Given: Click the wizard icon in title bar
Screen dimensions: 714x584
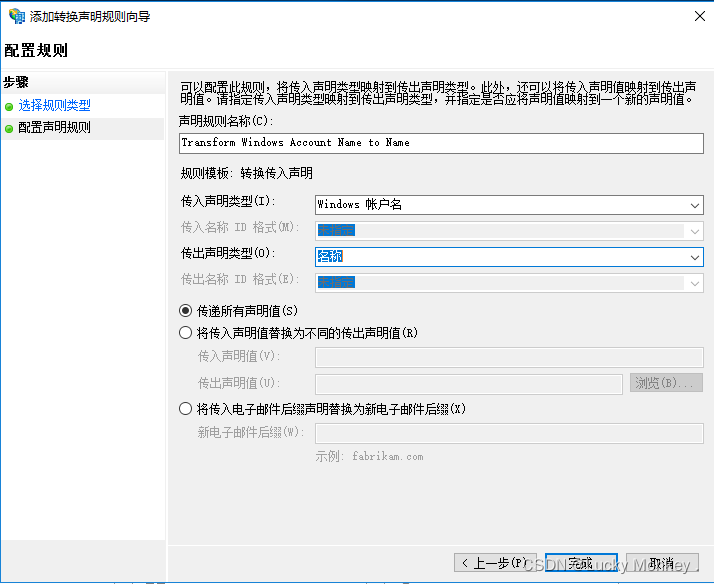Looking at the screenshot, I should [17, 16].
